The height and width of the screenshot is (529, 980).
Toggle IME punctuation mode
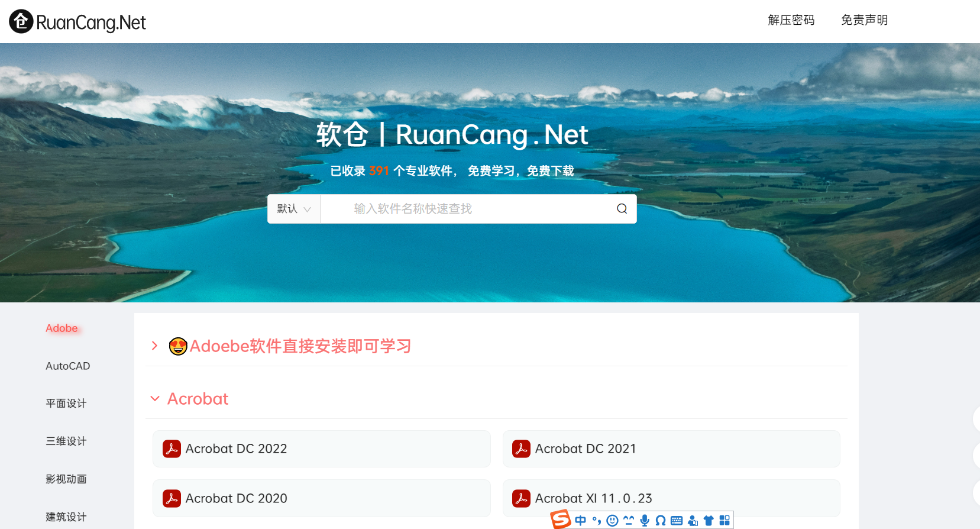597,521
